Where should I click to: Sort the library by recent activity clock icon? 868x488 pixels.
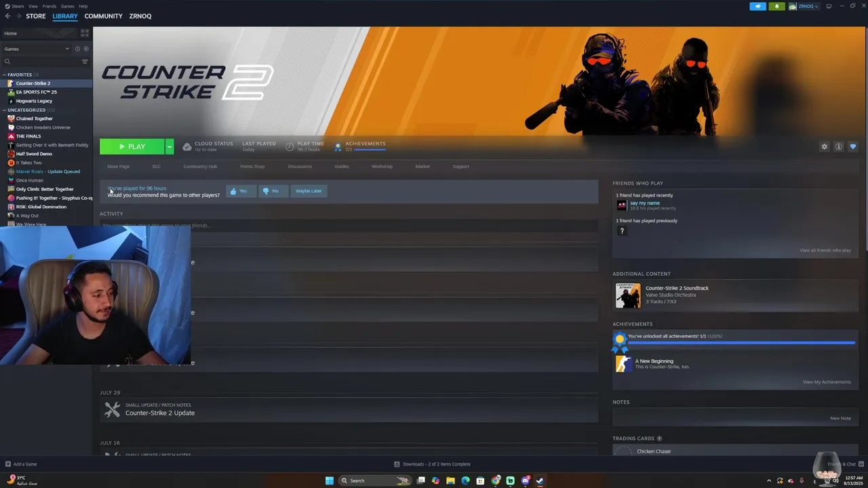click(x=77, y=49)
